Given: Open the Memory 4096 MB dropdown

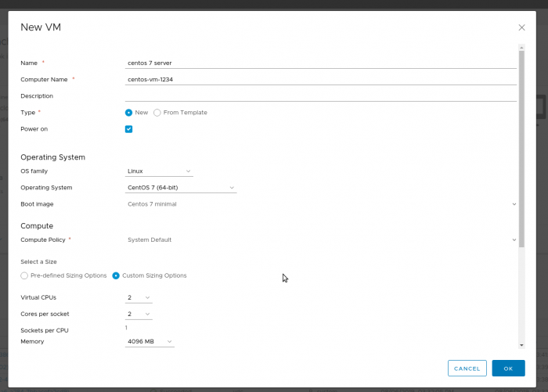Looking at the screenshot, I should click(150, 342).
